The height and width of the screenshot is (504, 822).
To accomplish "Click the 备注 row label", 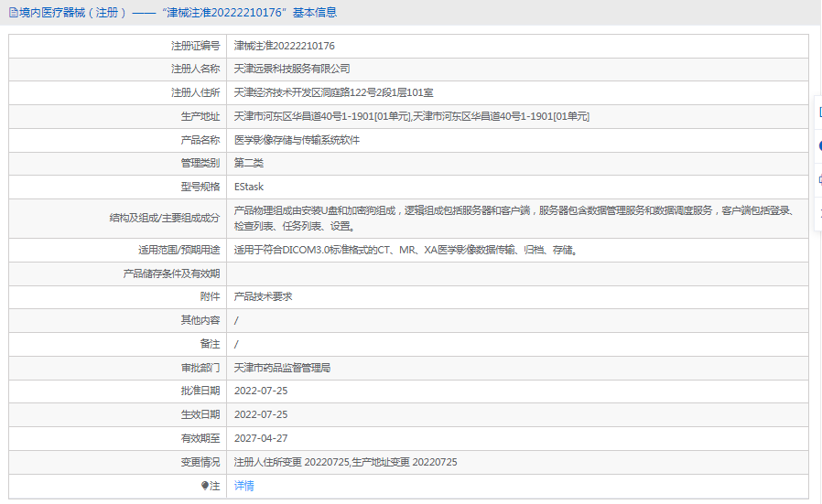I will 211,344.
